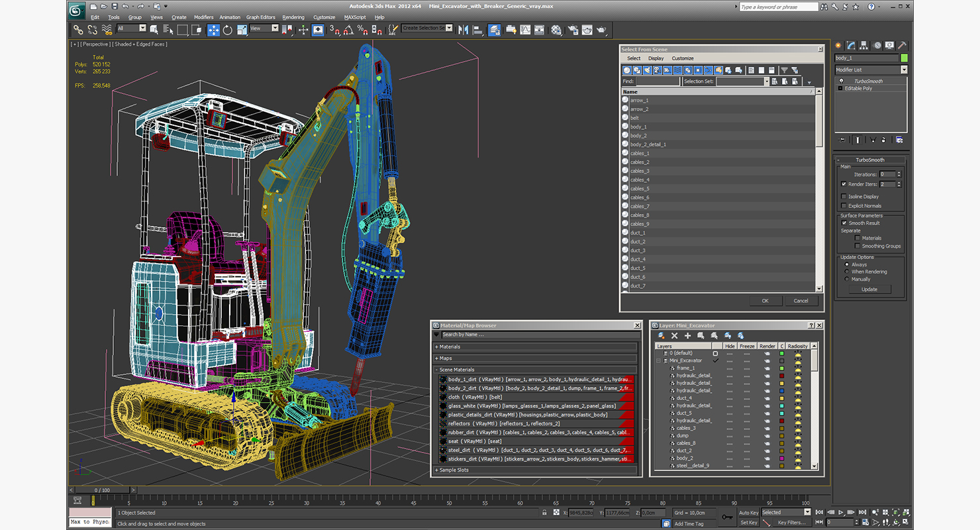Enable the Smoothing Groups checkbox
980x530 pixels.
pos(857,246)
